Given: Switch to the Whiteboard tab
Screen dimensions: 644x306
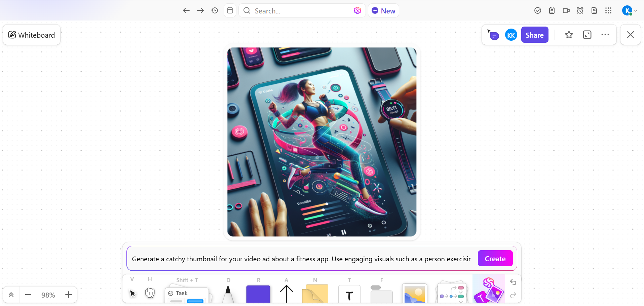Looking at the screenshot, I should pyautogui.click(x=31, y=35).
